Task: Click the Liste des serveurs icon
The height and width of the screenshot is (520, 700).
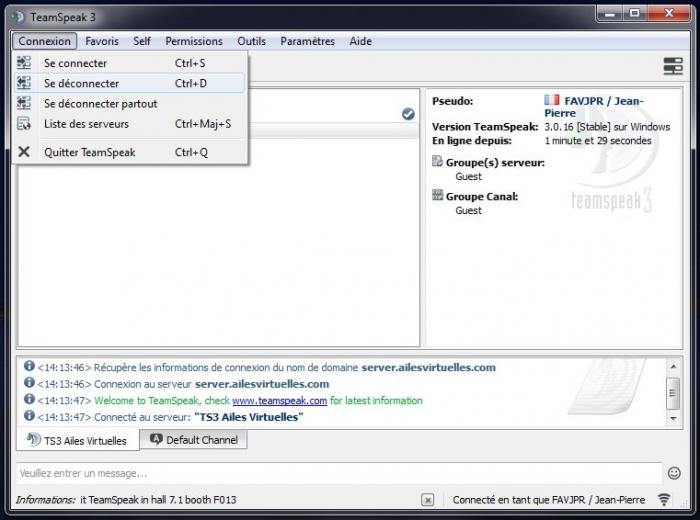Action: (24, 123)
